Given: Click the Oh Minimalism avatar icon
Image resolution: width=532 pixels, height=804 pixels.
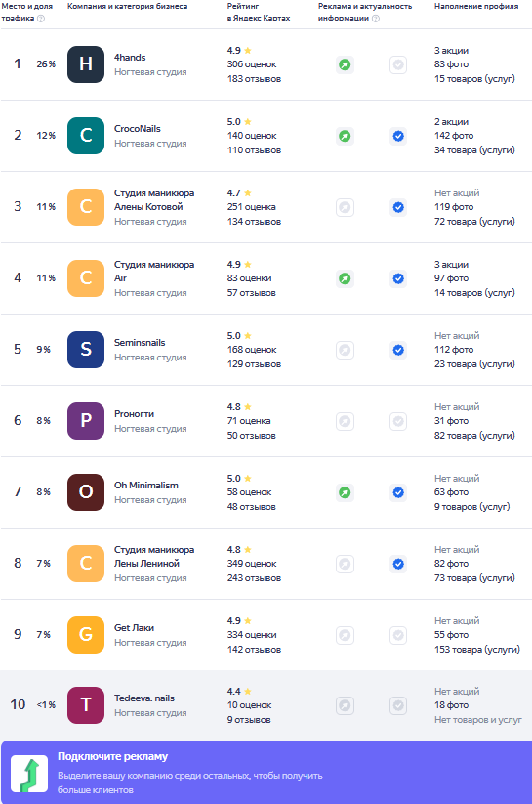Looking at the screenshot, I should [x=86, y=491].
